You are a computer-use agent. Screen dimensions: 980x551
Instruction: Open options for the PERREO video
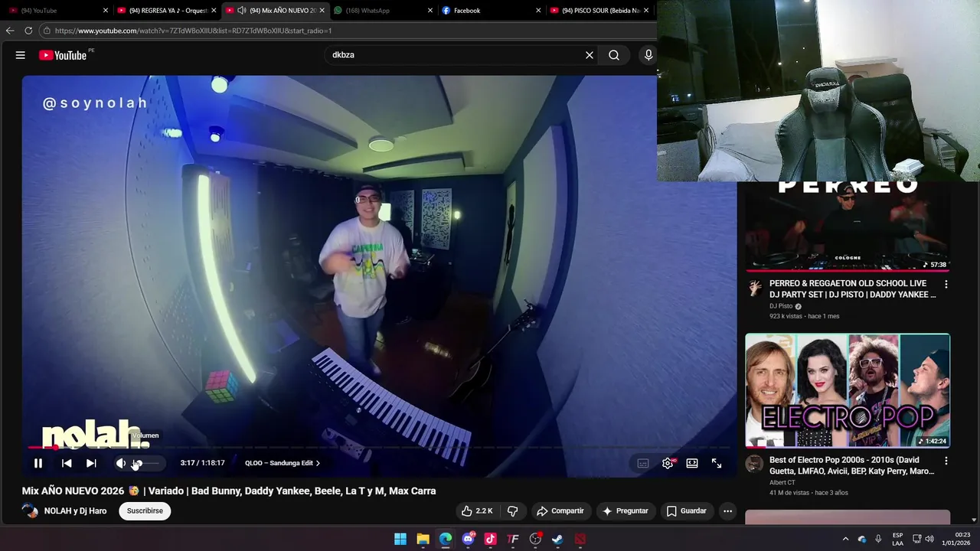coord(946,284)
